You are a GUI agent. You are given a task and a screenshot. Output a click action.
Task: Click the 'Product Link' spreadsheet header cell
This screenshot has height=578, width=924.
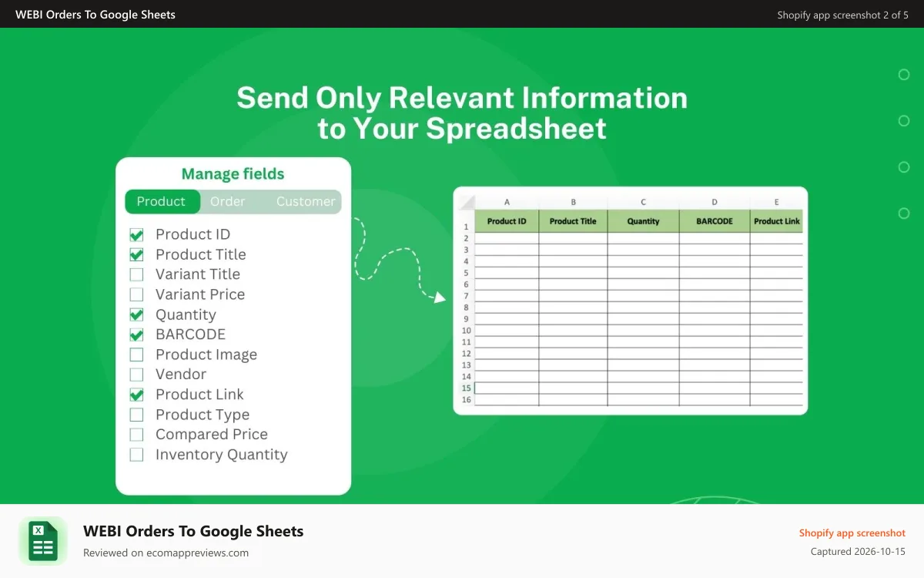pos(776,221)
